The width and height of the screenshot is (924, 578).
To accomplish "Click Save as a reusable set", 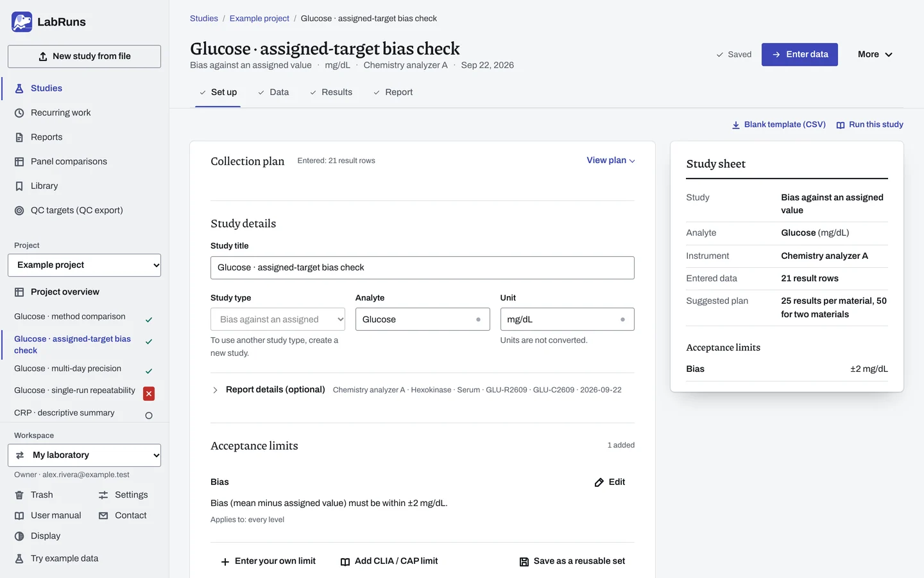I will 572,561.
